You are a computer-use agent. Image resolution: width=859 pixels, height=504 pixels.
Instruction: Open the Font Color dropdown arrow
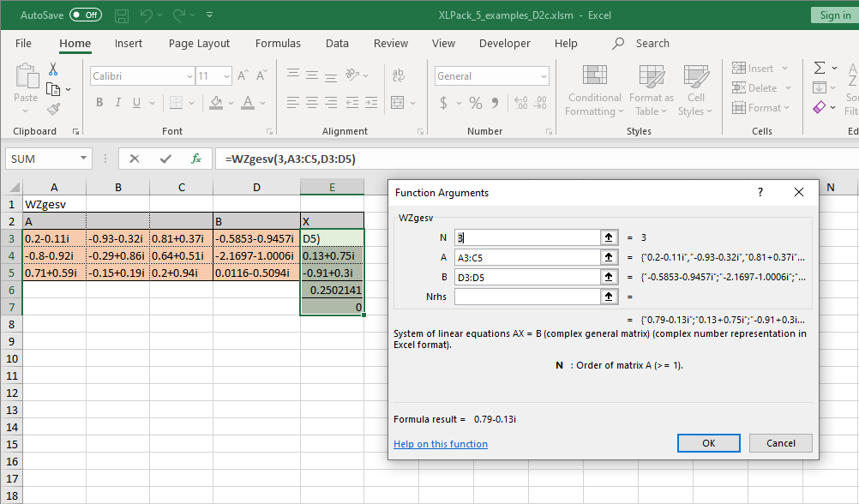[x=263, y=103]
